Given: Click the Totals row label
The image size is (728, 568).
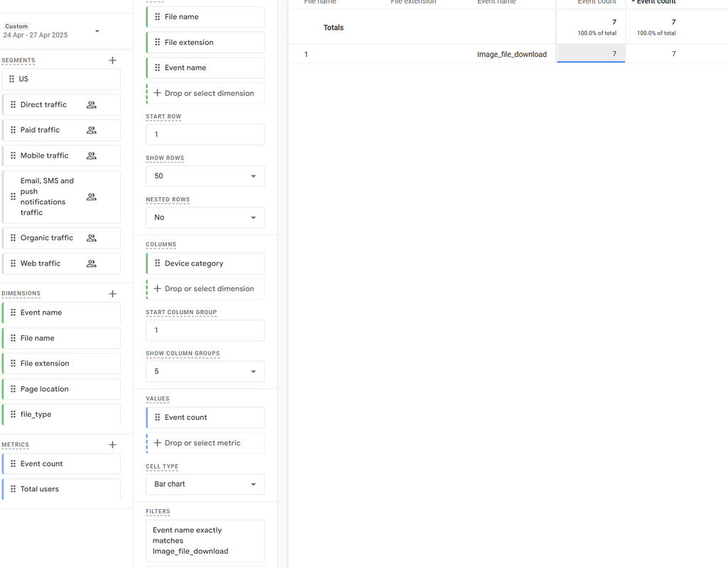Looking at the screenshot, I should (333, 28).
